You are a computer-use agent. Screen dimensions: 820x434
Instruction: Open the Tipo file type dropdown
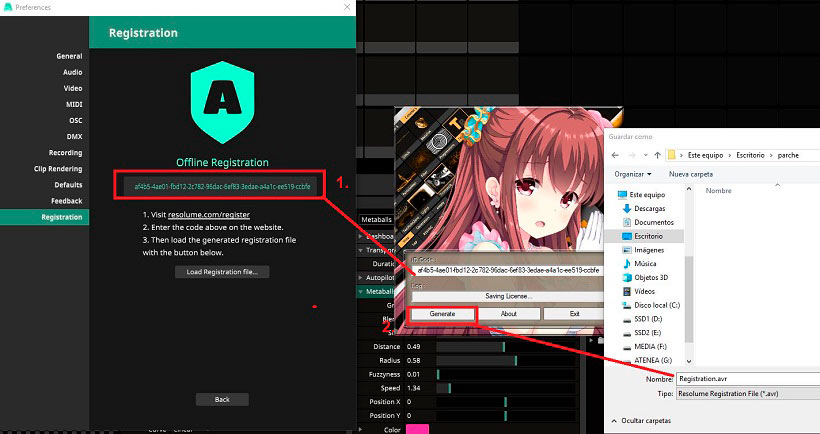click(748, 394)
